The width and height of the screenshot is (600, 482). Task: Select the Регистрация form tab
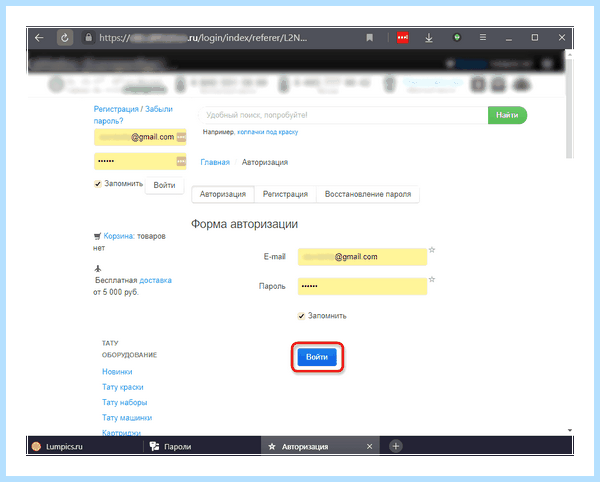[285, 194]
